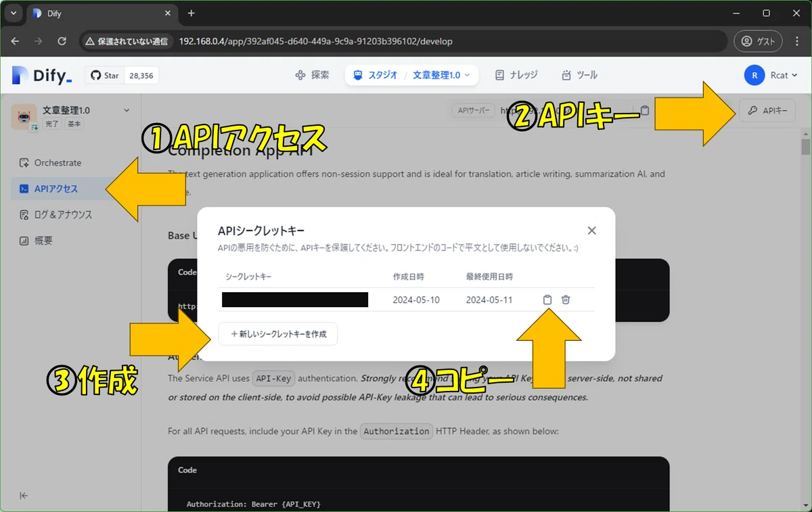This screenshot has width=812, height=512.
Task: Click the 最終使用日時 column header
Action: click(x=489, y=277)
